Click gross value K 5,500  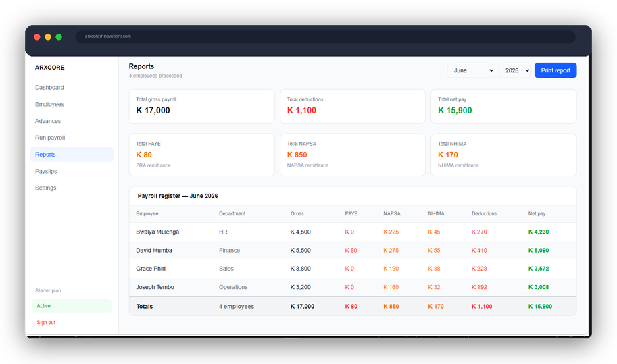(301, 251)
